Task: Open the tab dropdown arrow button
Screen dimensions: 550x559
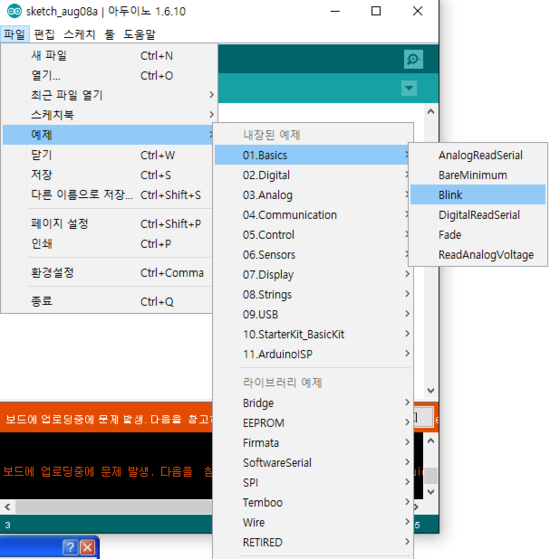Action: (x=409, y=88)
